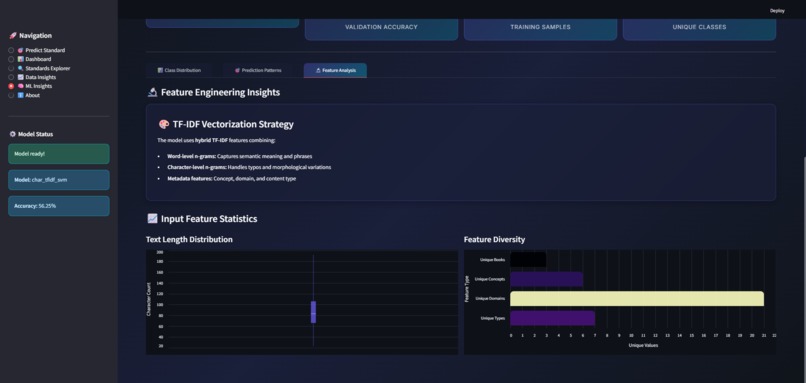Viewport: 806px width, 383px height.
Task: Click the Feature Diversity chart title
Action: click(494, 240)
